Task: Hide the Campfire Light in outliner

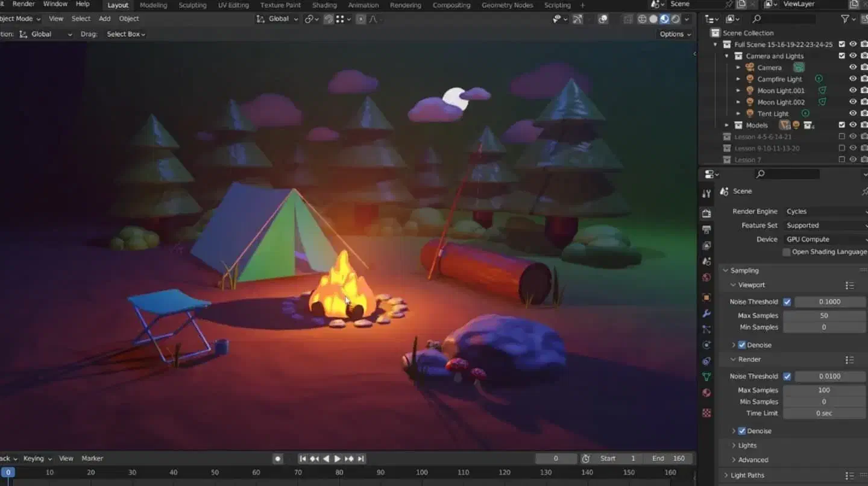Action: (x=853, y=79)
